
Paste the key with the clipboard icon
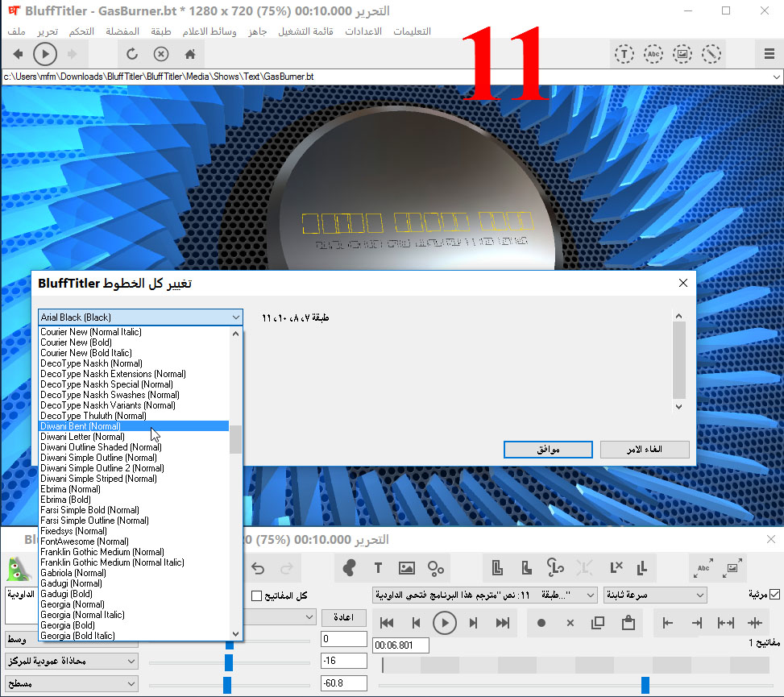pos(628,623)
